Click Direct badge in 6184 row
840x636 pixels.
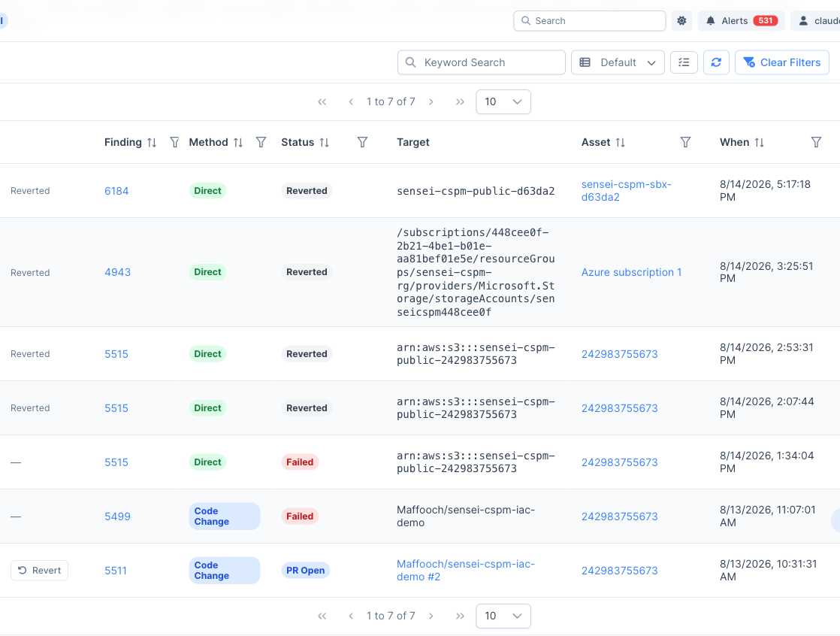[x=207, y=191]
